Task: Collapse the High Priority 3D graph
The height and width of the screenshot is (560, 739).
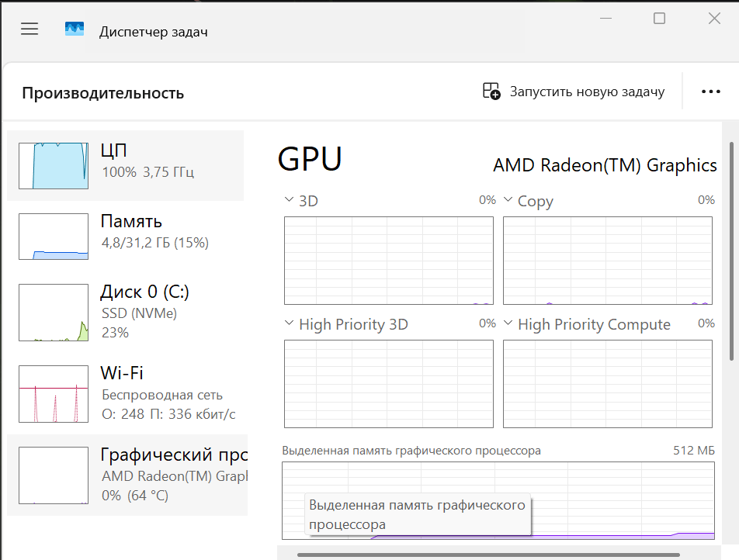Action: point(288,323)
